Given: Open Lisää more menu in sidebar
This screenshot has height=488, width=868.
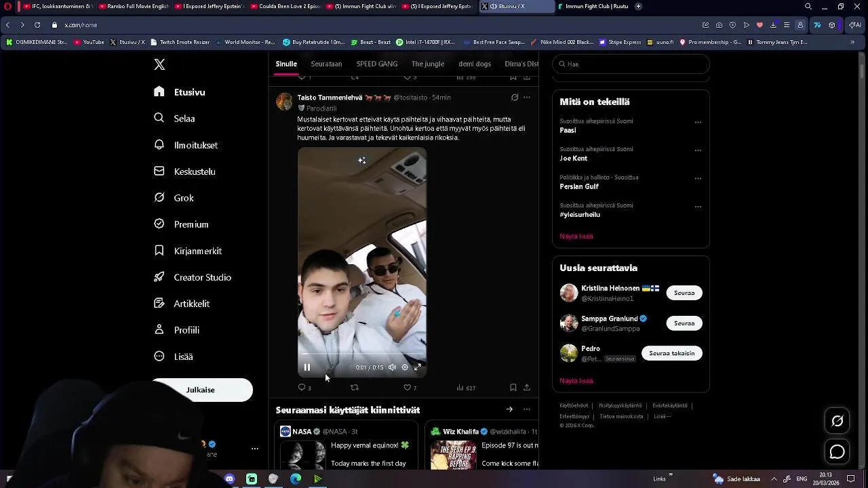Looking at the screenshot, I should (x=174, y=357).
